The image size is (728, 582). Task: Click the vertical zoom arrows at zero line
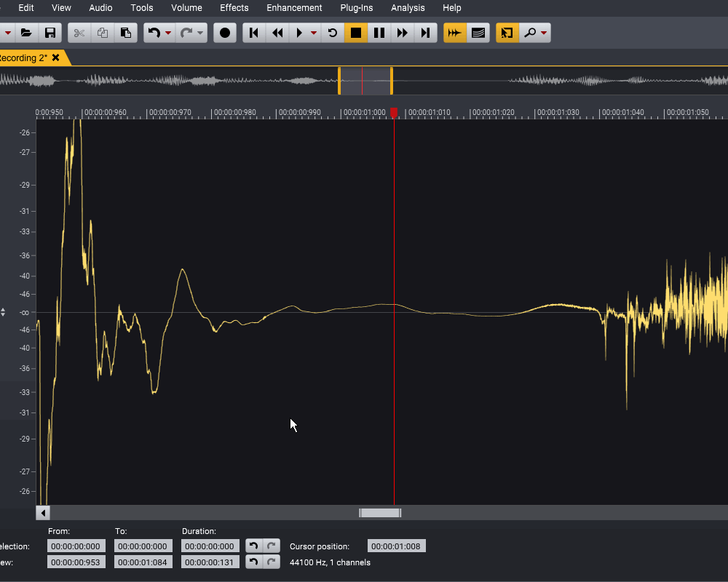click(x=3, y=312)
